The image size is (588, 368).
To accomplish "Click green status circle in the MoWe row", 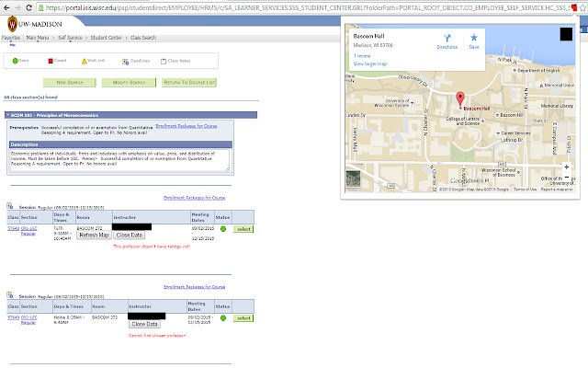I will (x=223, y=318).
